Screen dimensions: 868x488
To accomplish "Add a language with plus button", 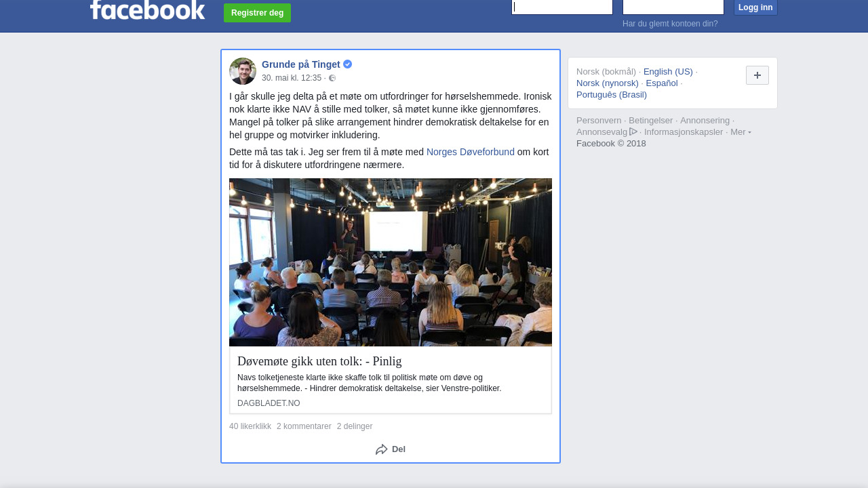I will click(757, 75).
